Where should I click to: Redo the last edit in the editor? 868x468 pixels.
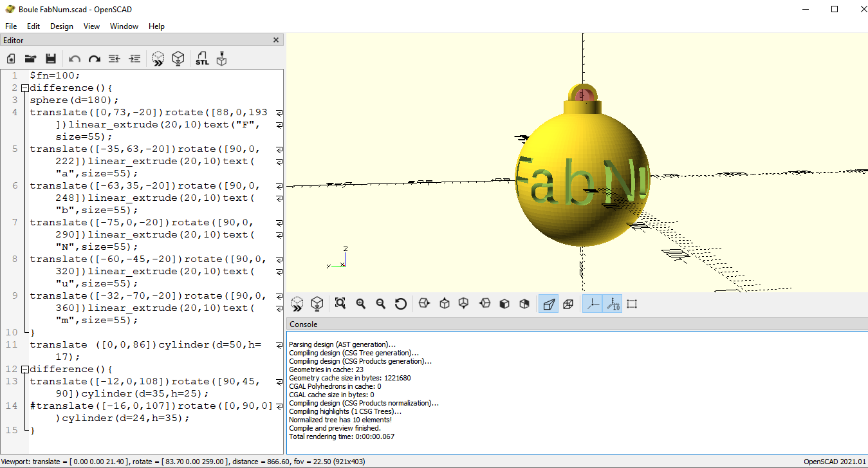click(95, 59)
